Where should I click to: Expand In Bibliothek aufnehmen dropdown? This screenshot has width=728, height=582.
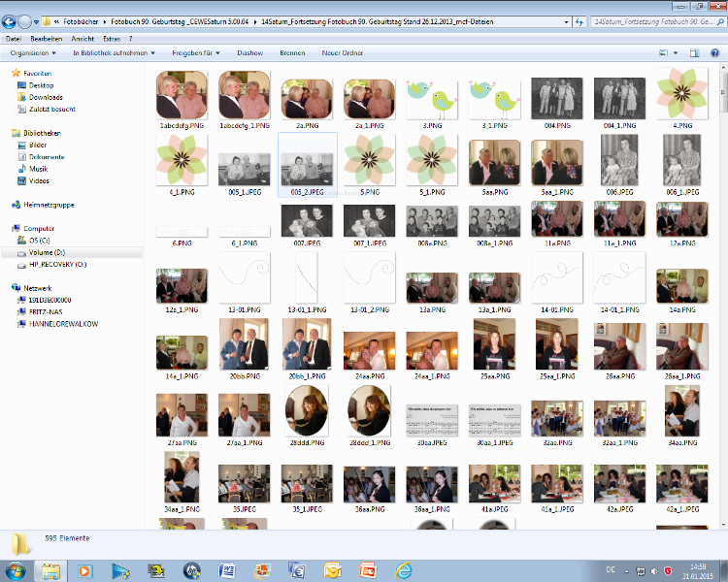114,53
